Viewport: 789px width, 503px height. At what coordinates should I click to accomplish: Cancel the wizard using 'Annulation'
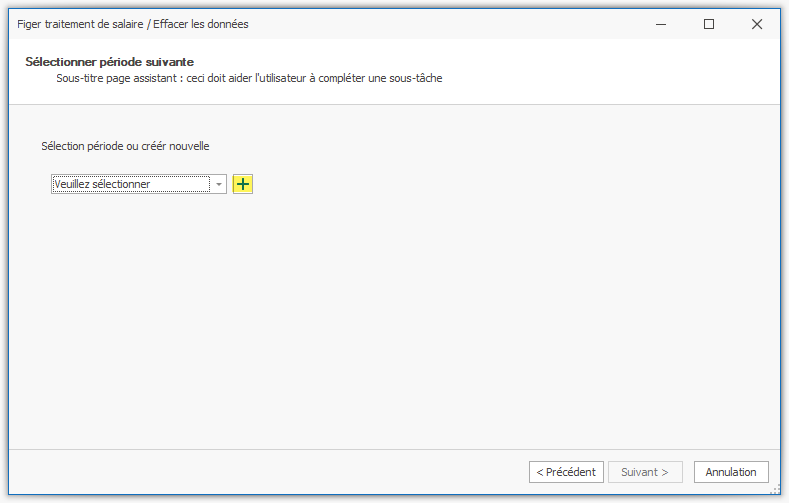point(731,472)
